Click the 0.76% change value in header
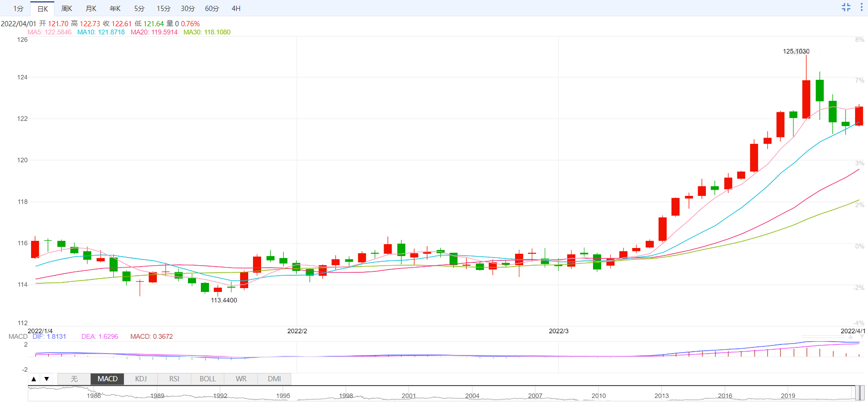 click(190, 23)
